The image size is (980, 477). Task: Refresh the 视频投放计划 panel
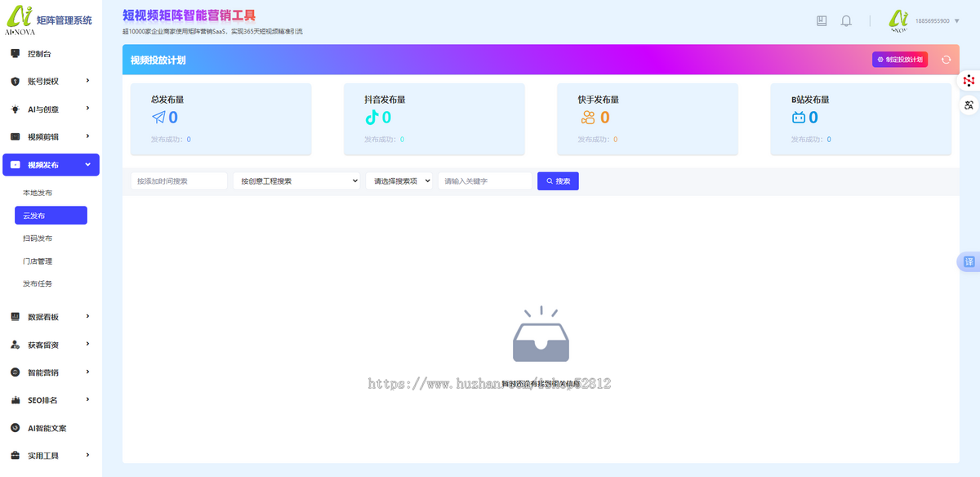coord(946,60)
